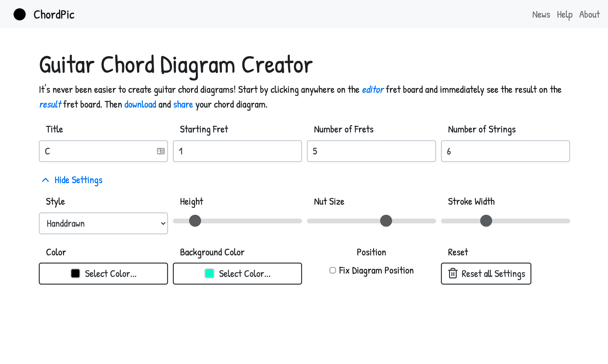This screenshot has width=608, height=364.
Task: Click the trash icon on Reset all Settings
Action: pos(453,274)
